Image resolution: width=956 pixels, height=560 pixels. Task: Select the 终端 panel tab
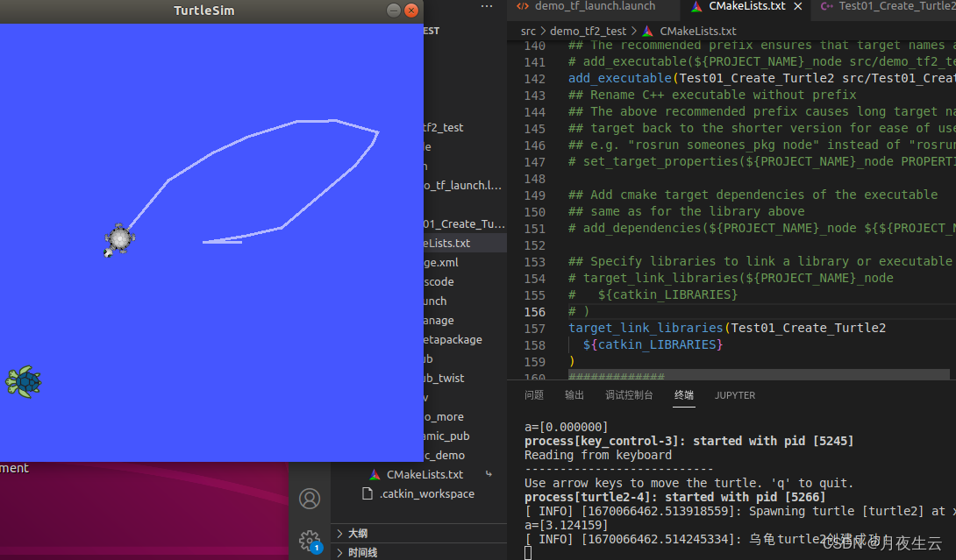click(x=684, y=395)
